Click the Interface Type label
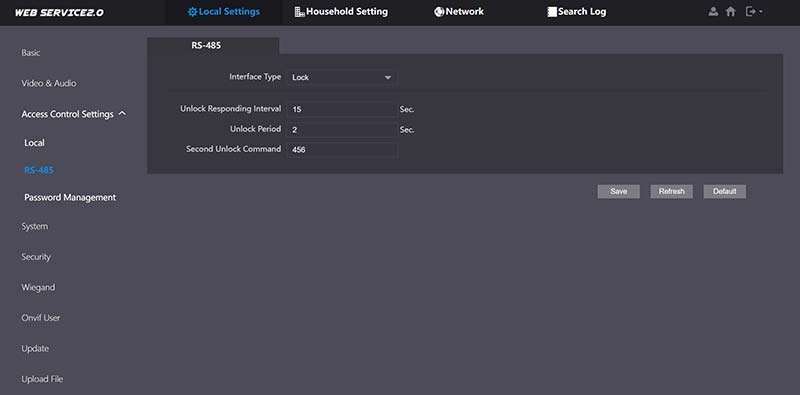Image resolution: width=800 pixels, height=395 pixels. pos(255,77)
